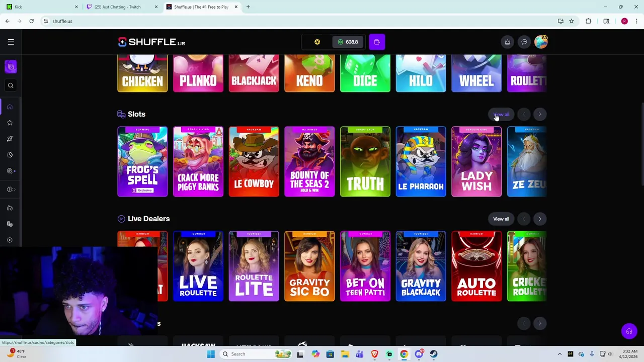Image resolution: width=644 pixels, height=362 pixels.
Task: Open Steam from the taskbar
Action: pyautogui.click(x=434, y=354)
